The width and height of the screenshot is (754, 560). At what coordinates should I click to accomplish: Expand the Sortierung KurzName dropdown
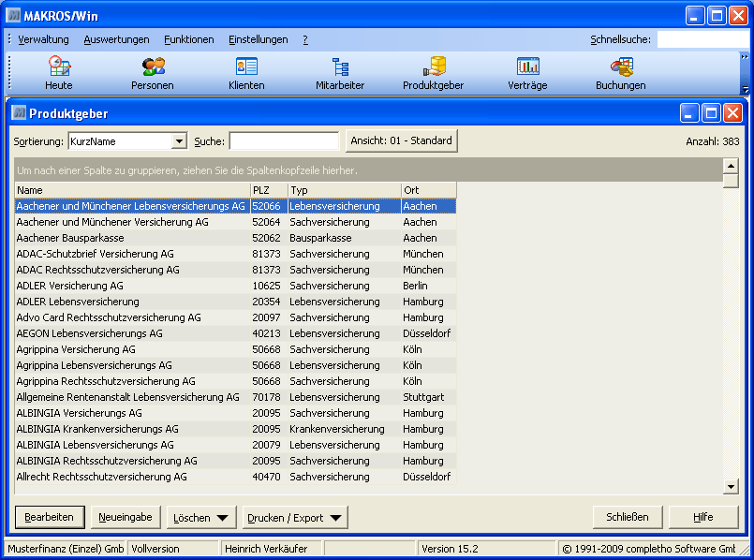(179, 141)
